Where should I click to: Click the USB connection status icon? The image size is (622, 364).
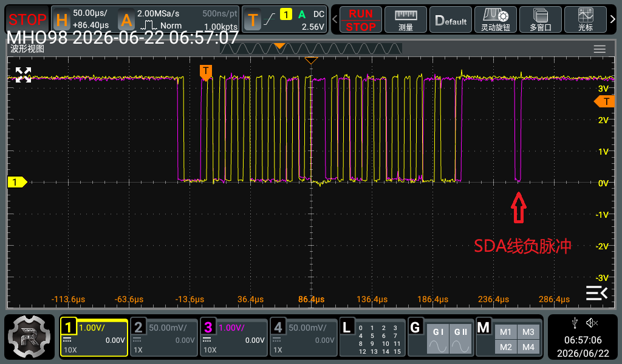pyautogui.click(x=575, y=323)
